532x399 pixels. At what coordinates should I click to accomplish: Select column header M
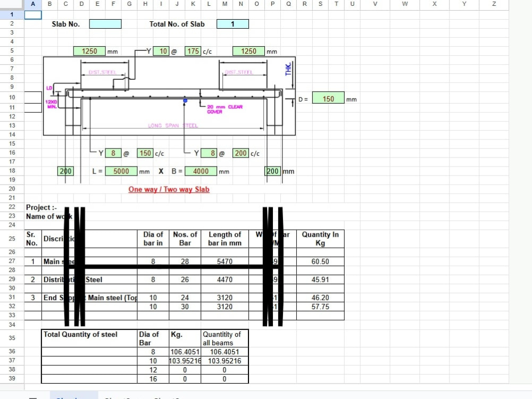pyautogui.click(x=225, y=4)
